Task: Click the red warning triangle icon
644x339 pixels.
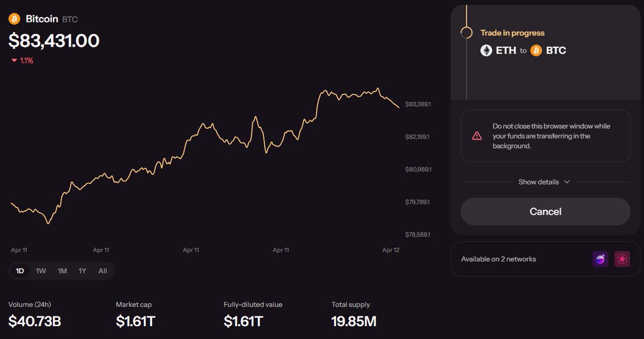Action: pyautogui.click(x=477, y=136)
